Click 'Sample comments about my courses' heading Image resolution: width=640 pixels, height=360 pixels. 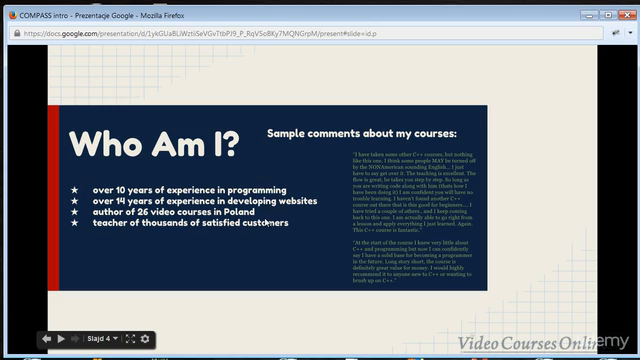362,134
